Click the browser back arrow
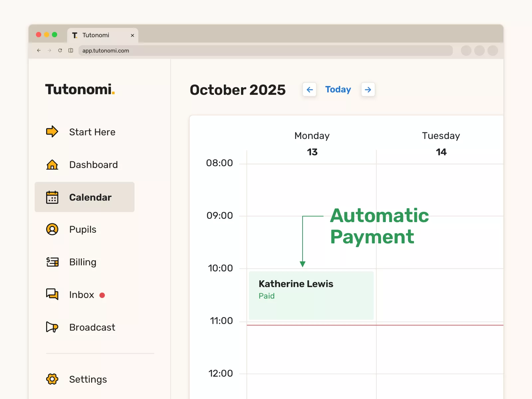The height and width of the screenshot is (399, 532). click(39, 51)
